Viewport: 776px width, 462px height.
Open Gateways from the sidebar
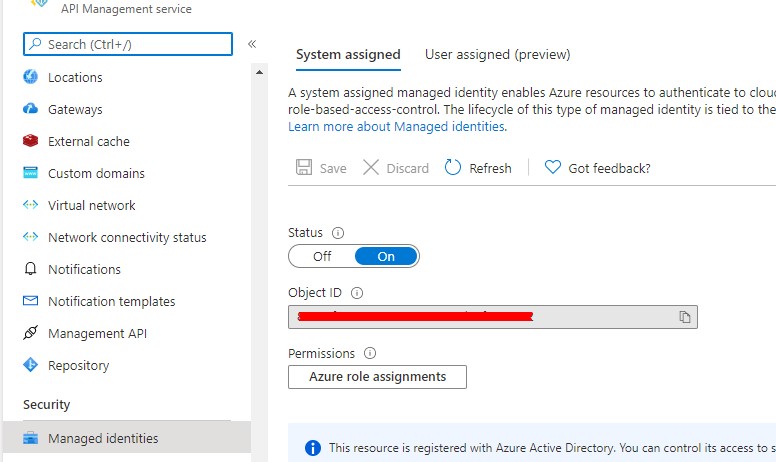point(75,109)
